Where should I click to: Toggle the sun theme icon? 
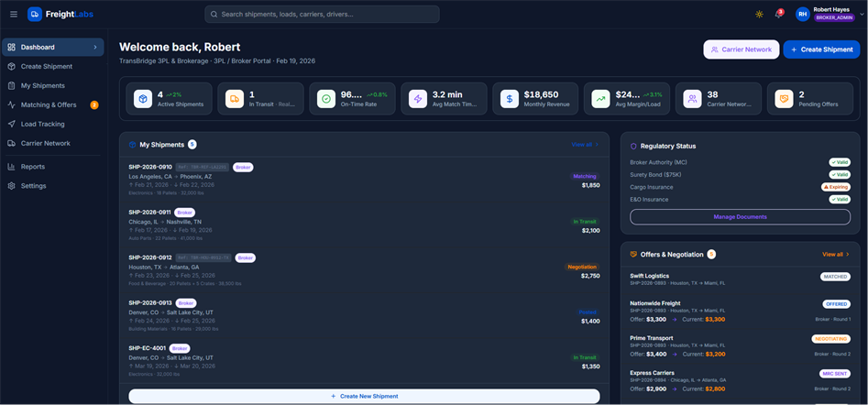point(759,15)
